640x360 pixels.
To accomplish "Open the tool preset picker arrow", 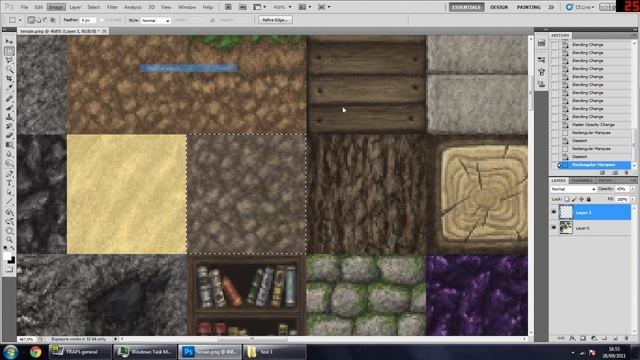I will [20, 20].
